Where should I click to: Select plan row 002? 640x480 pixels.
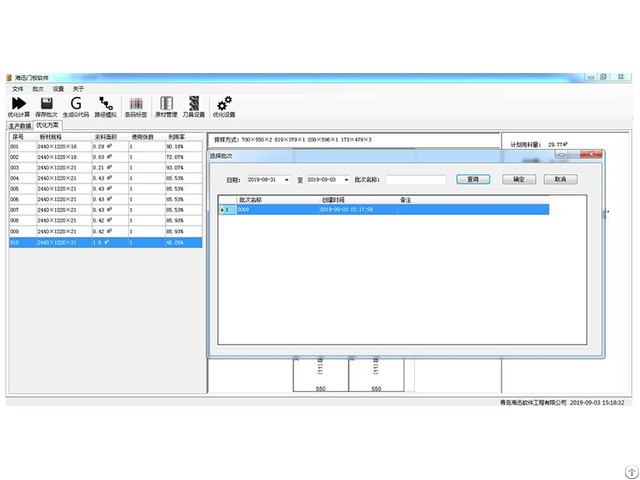click(x=106, y=157)
